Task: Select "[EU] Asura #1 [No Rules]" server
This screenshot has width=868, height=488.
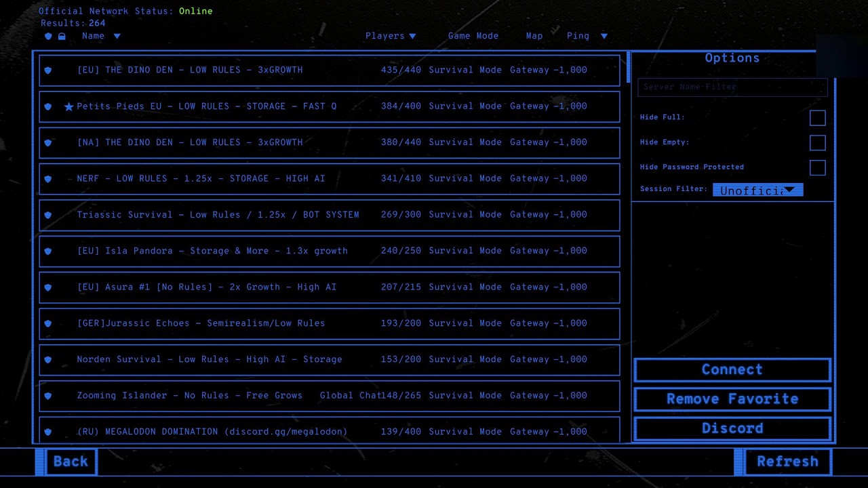Action: [330, 287]
